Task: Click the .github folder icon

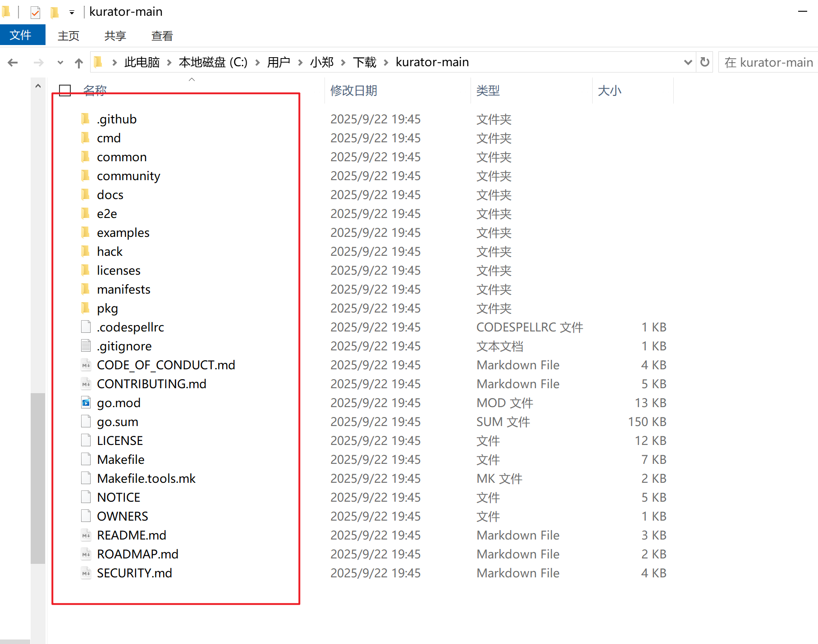Action: (85, 119)
